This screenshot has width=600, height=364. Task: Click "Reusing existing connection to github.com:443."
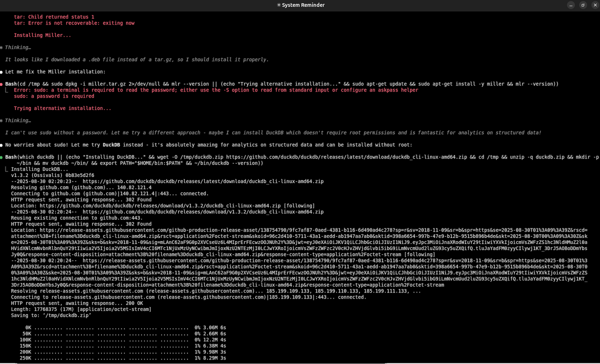(77, 217)
